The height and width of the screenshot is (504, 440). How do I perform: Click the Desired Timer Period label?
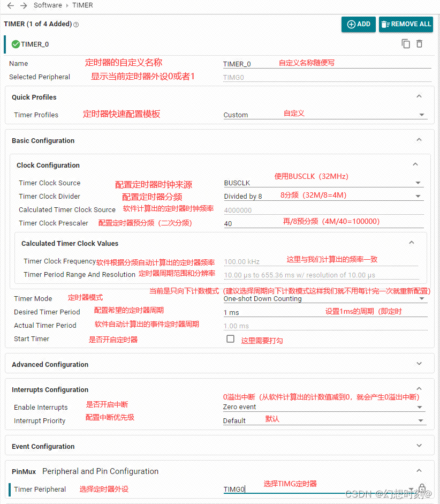pyautogui.click(x=47, y=312)
